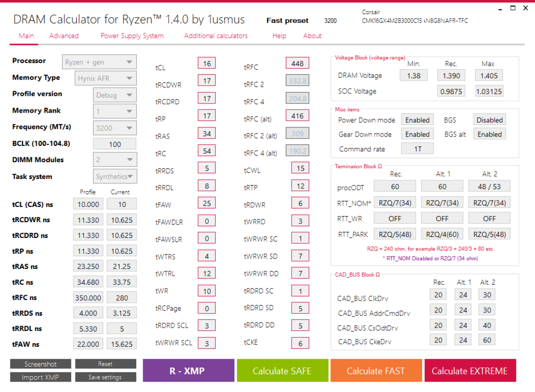Click the Rec. SOC Voltage 0.9875

point(451,91)
